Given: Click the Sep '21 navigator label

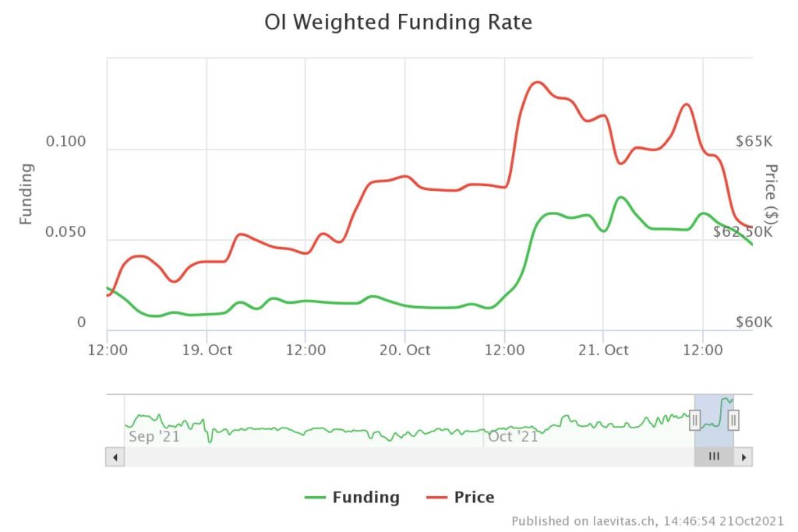Looking at the screenshot, I should (x=154, y=436).
